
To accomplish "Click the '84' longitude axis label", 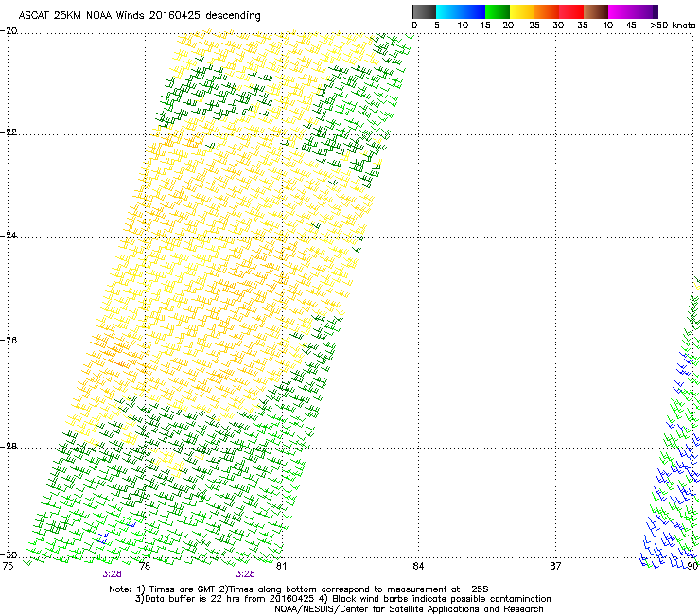I will [418, 567].
